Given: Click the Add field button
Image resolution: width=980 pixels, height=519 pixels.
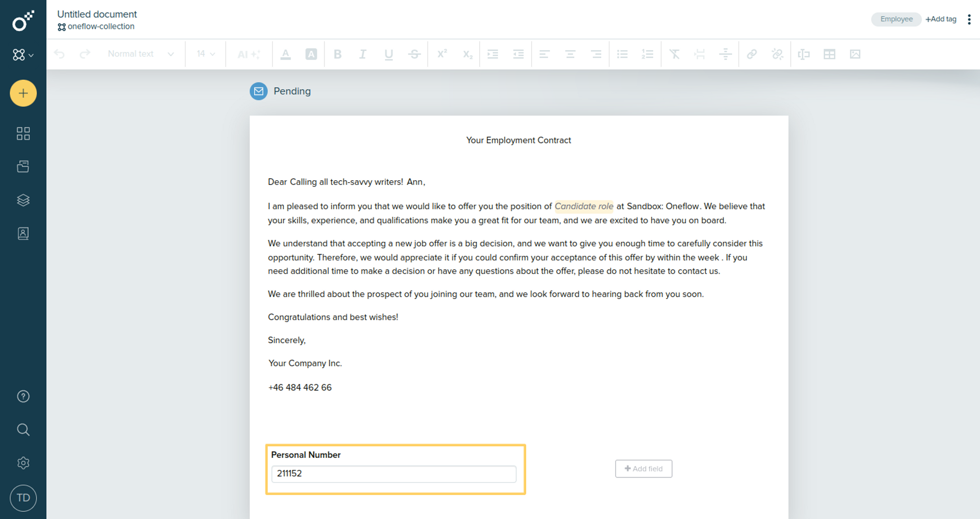Looking at the screenshot, I should point(643,469).
